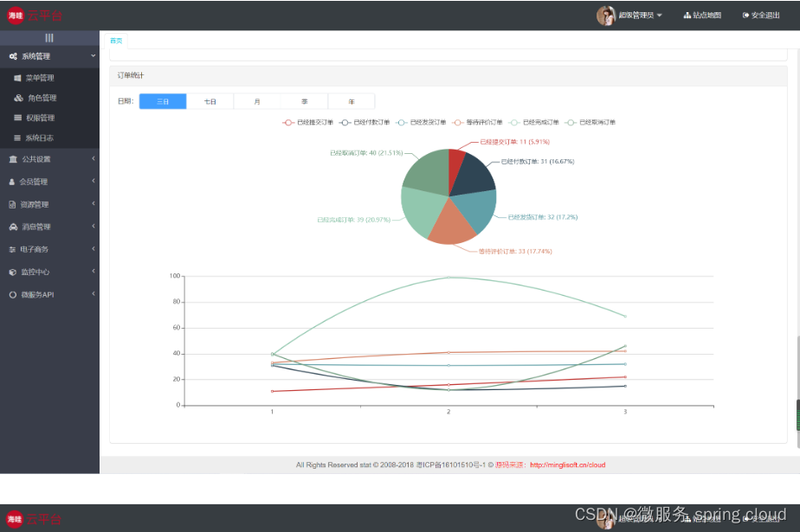Click the icon beside 菜单管理
This screenshot has width=800, height=532.
tap(18, 78)
